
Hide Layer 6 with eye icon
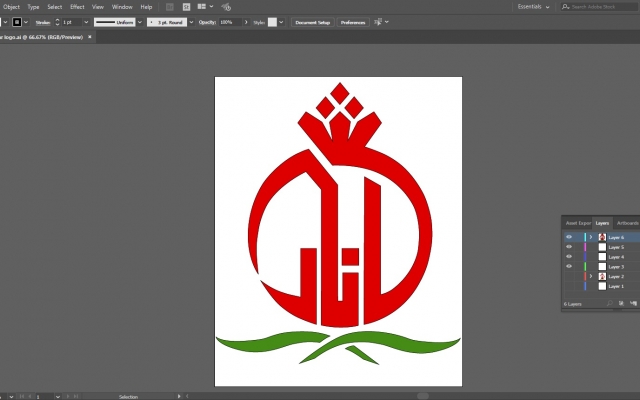(569, 237)
